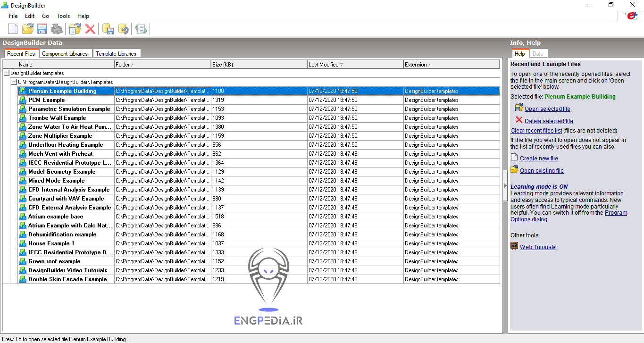Open Web Tutorials from the Help panel

coord(537,247)
